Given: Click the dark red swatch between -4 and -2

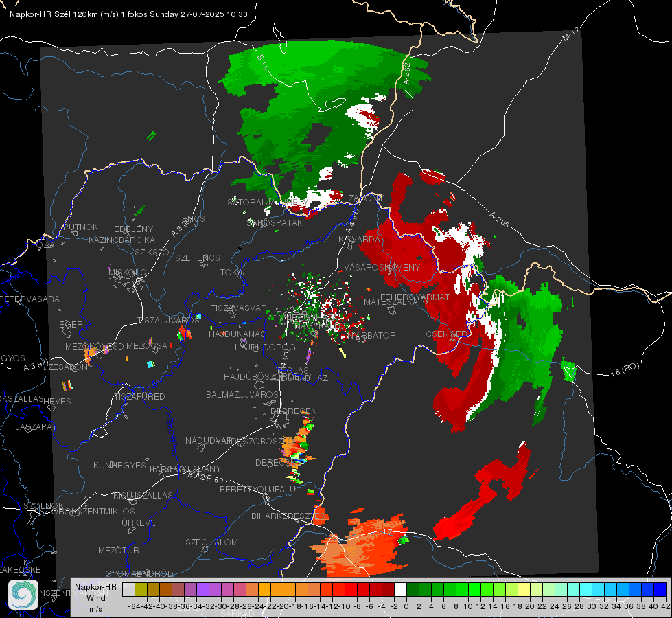Looking at the screenshot, I should pos(389,590).
